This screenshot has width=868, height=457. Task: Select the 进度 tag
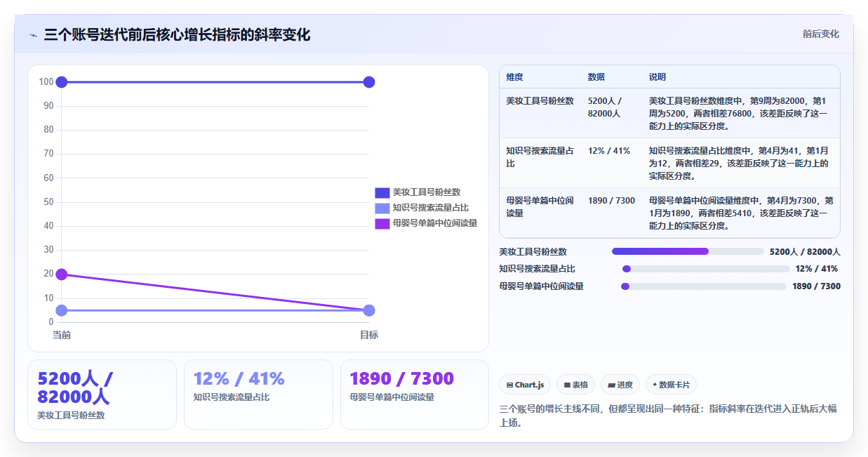coord(620,385)
